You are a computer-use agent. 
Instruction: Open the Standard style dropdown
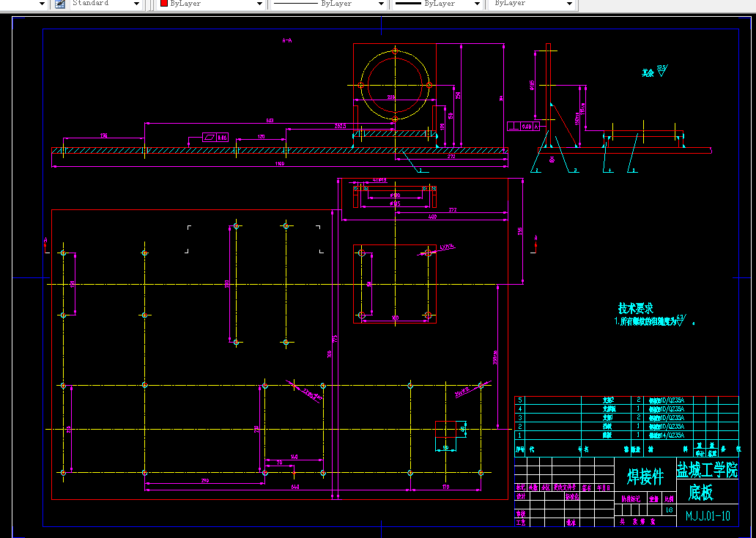coord(136,4)
